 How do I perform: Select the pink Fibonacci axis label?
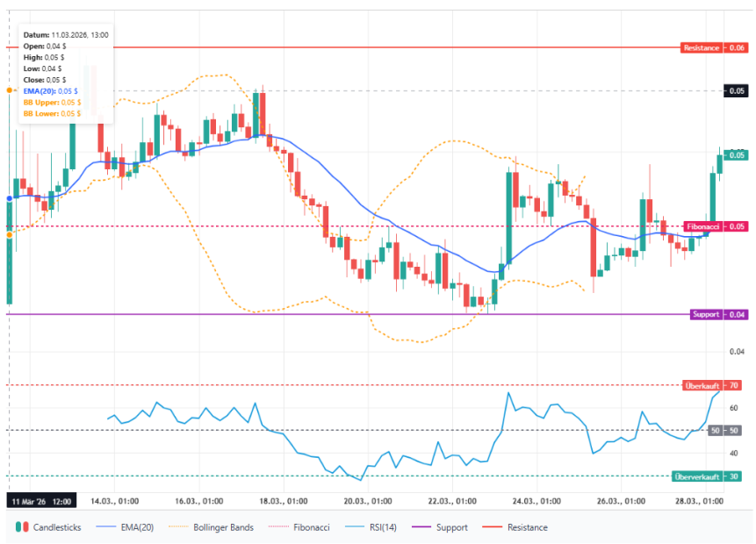point(714,226)
